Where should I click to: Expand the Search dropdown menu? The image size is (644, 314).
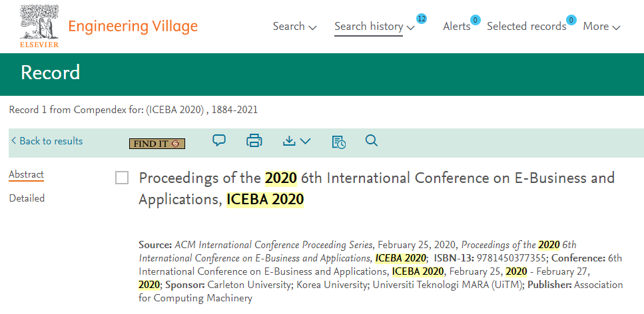294,27
